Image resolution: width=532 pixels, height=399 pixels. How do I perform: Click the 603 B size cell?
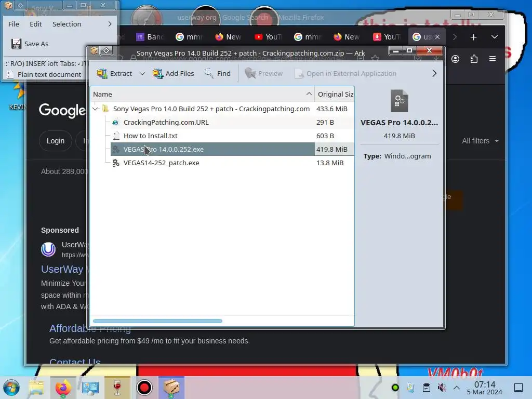325,136
